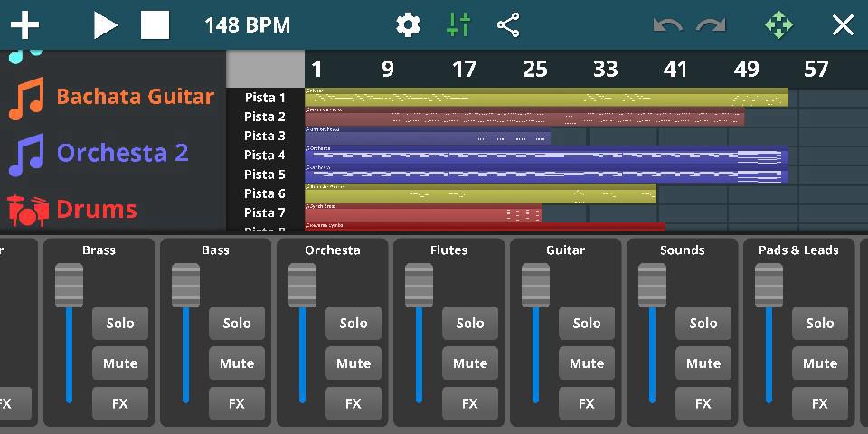Select track Pista 5
Viewport: 868px width, 434px height.
click(265, 175)
